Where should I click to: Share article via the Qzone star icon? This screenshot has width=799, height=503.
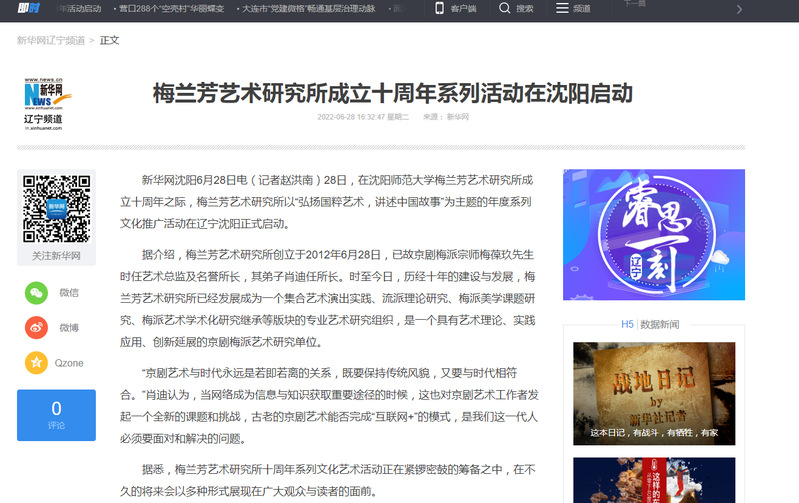click(36, 362)
